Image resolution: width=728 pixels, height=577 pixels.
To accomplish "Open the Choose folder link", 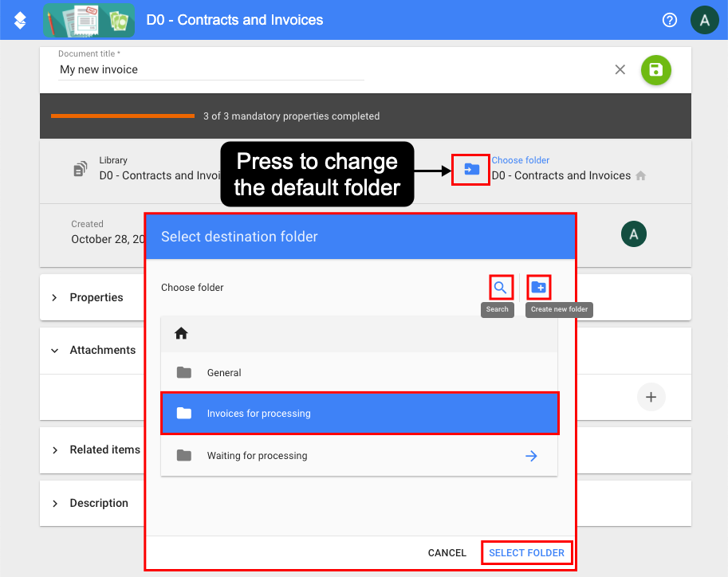I will 520,159.
